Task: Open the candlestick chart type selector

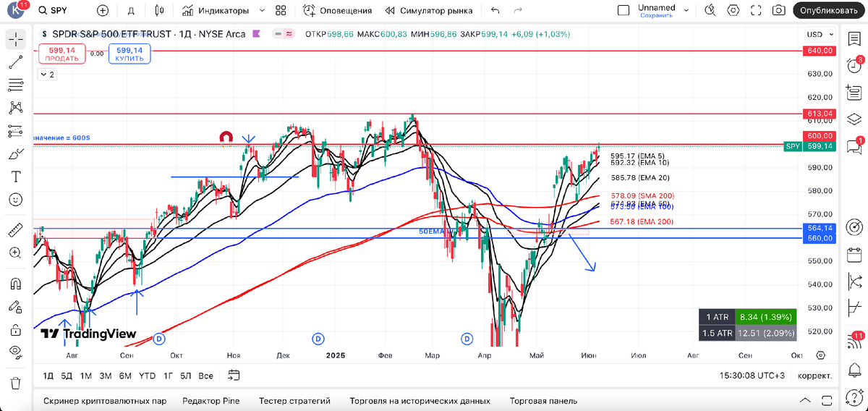Action: [160, 10]
